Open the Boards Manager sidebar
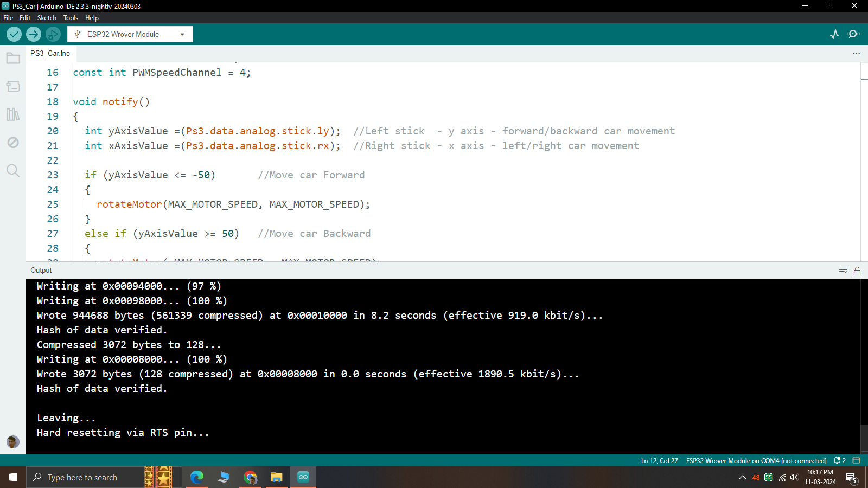Screen dimensions: 868x488 coord(13,86)
